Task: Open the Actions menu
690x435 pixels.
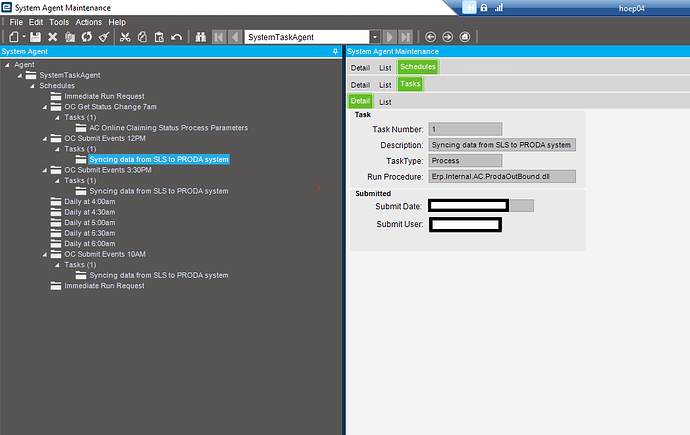Action: (88, 22)
